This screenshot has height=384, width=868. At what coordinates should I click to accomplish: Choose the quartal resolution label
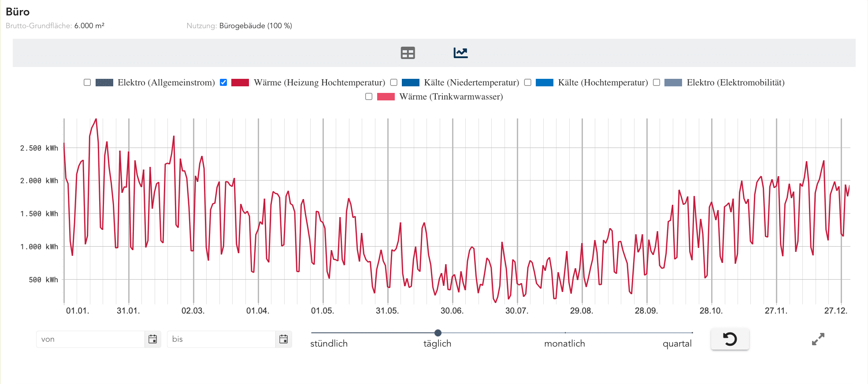pyautogui.click(x=677, y=343)
